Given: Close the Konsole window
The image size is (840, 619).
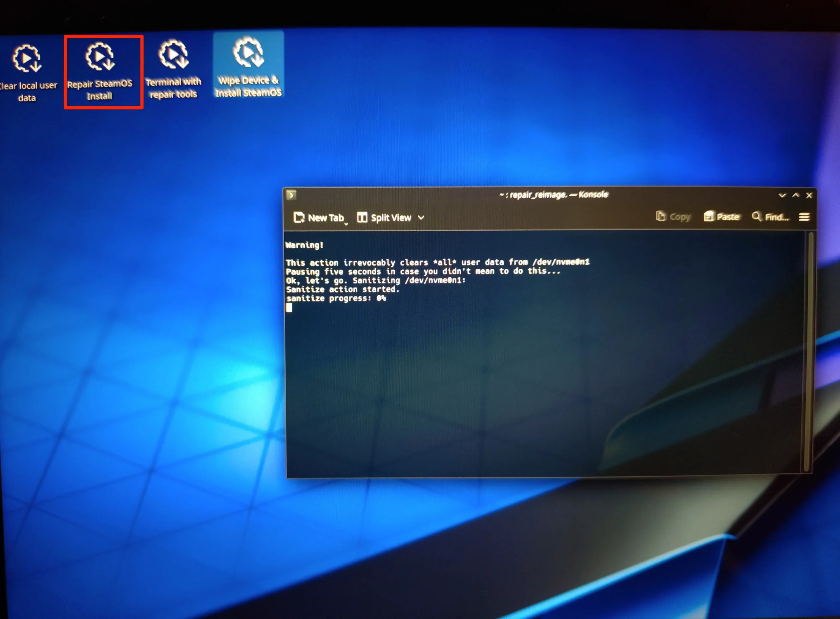Looking at the screenshot, I should coord(809,195).
